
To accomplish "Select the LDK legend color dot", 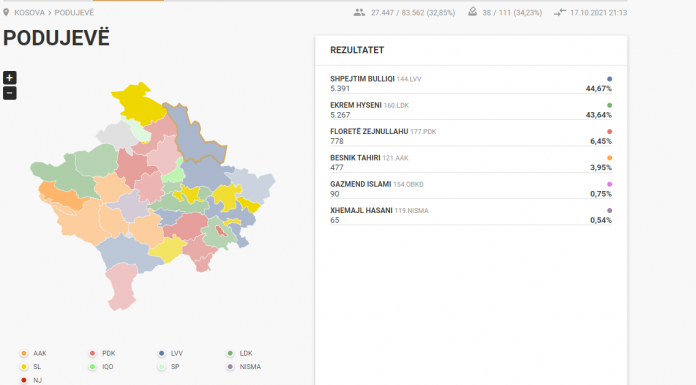I will pyautogui.click(x=230, y=353).
